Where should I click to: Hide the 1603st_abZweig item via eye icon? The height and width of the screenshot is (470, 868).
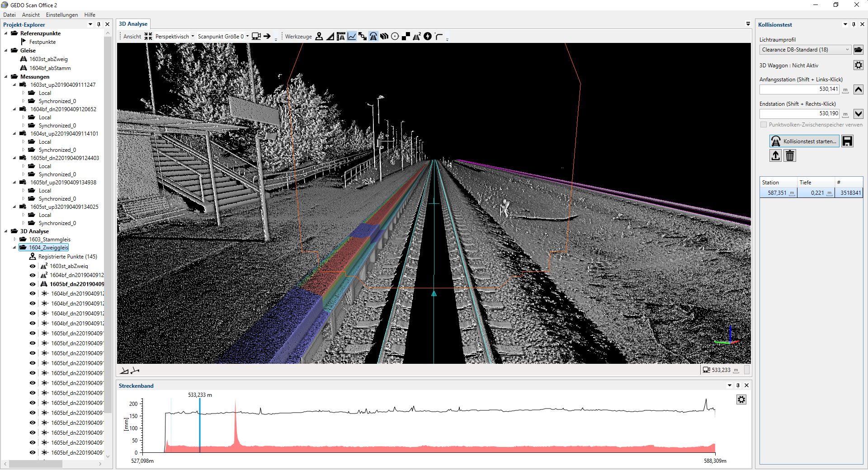point(33,266)
